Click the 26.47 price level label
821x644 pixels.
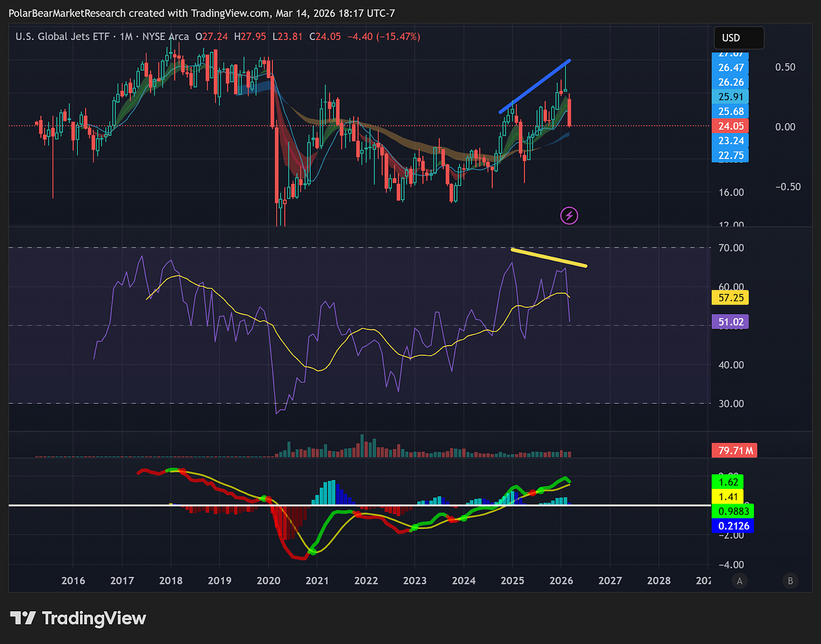[x=730, y=68]
